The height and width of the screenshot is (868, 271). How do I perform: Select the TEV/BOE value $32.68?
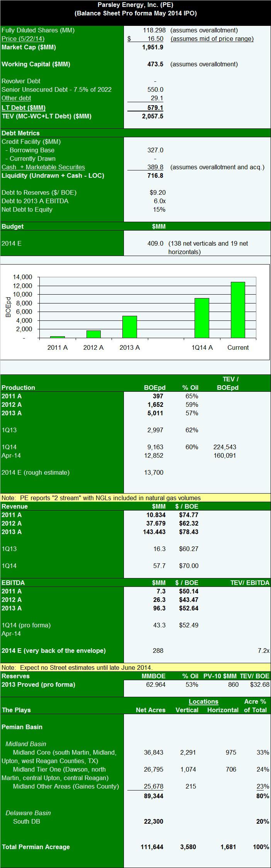click(x=260, y=685)
